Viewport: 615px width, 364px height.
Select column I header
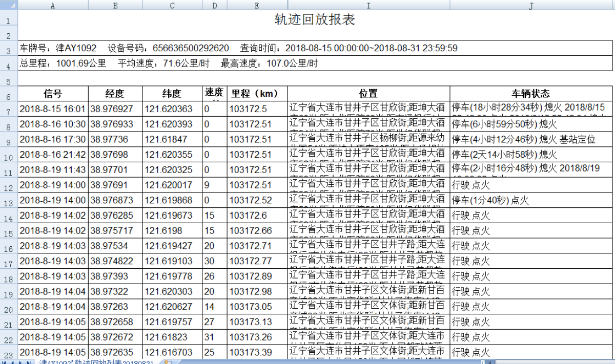pos(368,6)
